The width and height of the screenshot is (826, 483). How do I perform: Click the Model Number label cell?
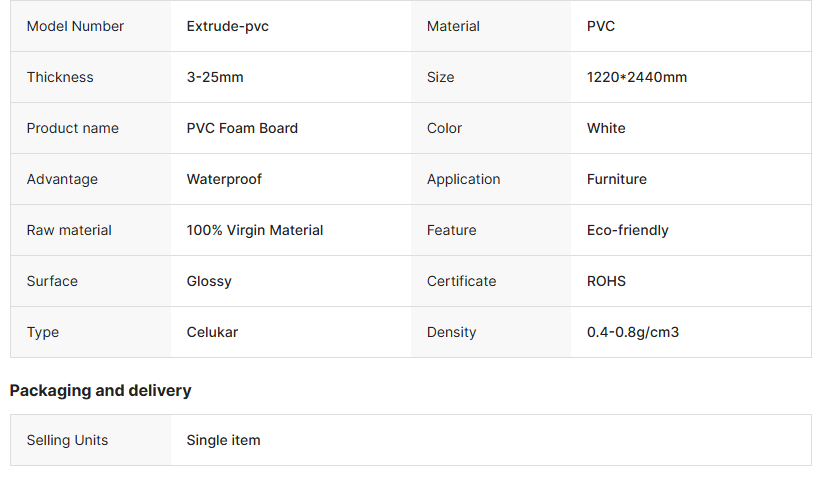(x=91, y=26)
